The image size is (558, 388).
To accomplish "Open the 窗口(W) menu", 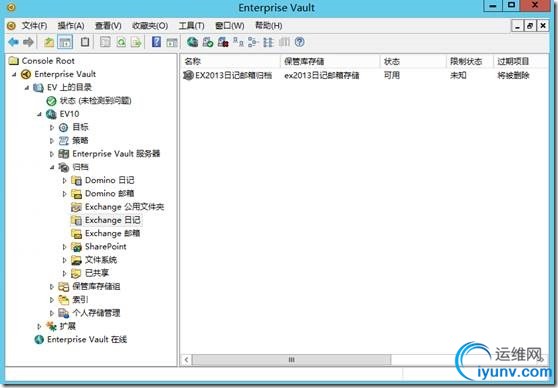I will point(230,26).
